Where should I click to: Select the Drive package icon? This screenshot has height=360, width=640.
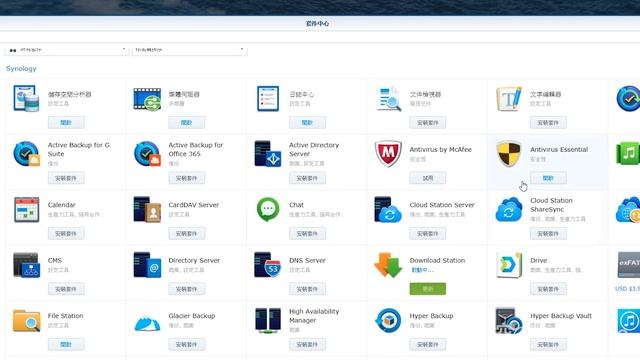(x=509, y=265)
